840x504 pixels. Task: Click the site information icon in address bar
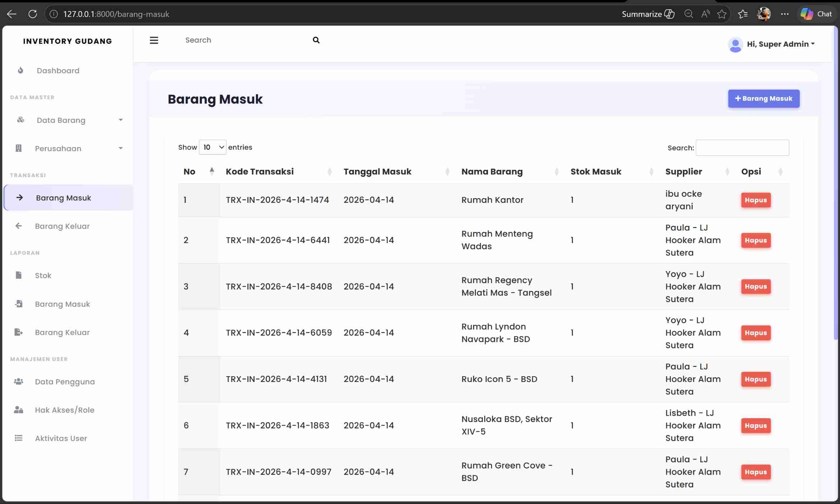click(x=53, y=14)
